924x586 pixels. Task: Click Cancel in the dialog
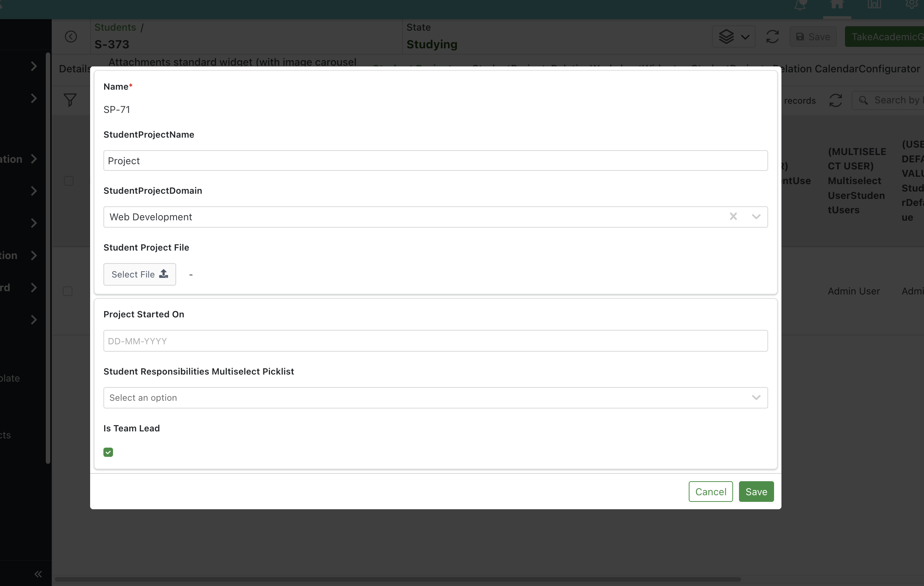click(711, 492)
